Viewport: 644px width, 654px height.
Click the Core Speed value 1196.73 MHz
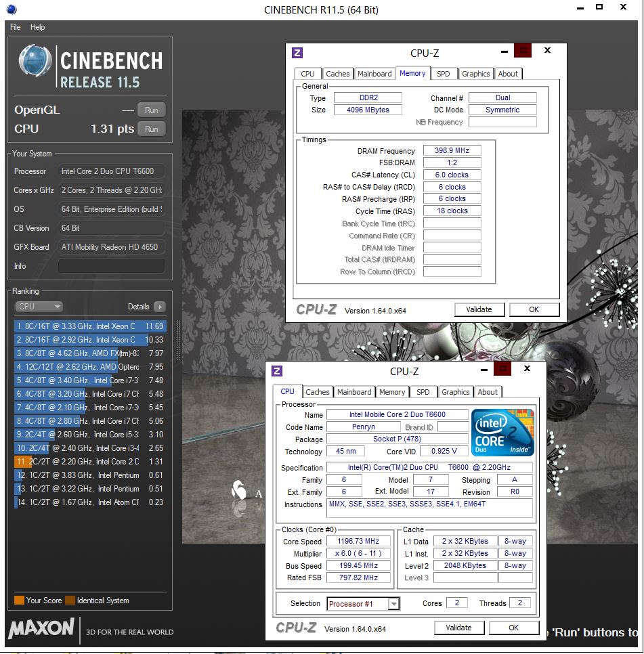tap(358, 541)
